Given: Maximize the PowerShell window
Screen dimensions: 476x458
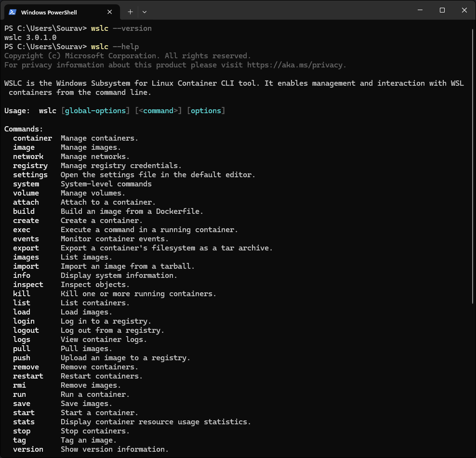Looking at the screenshot, I should pos(442,10).
